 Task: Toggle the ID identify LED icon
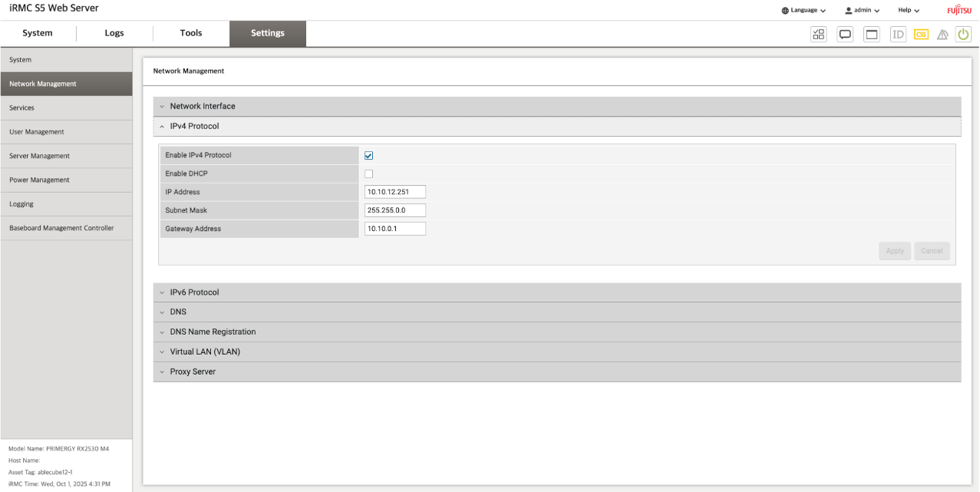(x=898, y=34)
